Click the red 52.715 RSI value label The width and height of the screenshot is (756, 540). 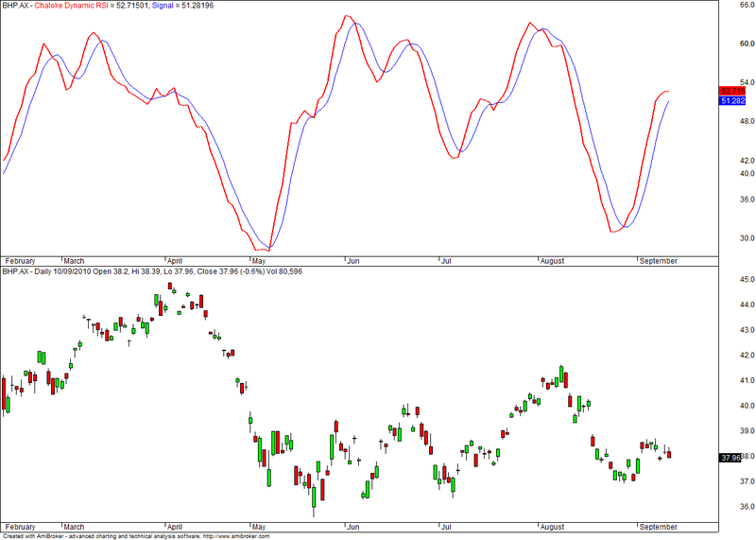point(731,91)
